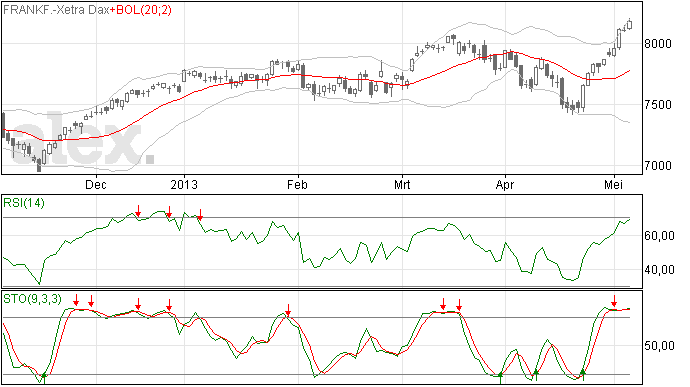The width and height of the screenshot is (690, 387).
Task: Select the 7500 price axis label
Action: tap(658, 105)
